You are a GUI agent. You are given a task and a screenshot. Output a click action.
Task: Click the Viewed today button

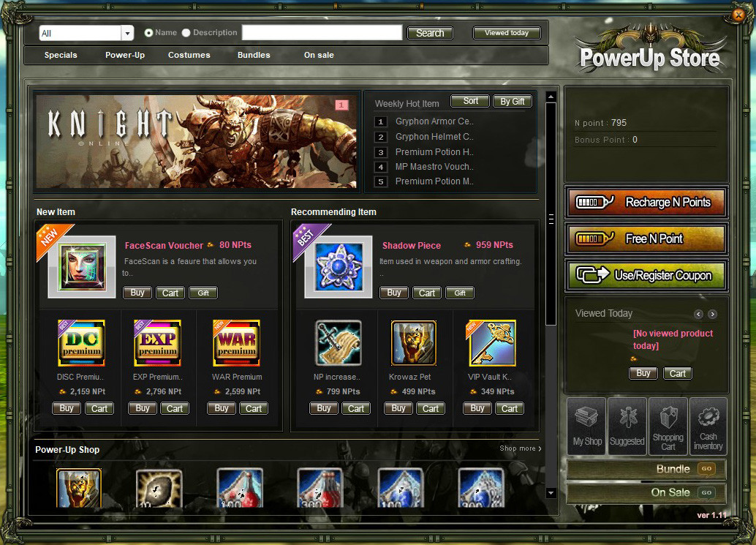point(507,33)
